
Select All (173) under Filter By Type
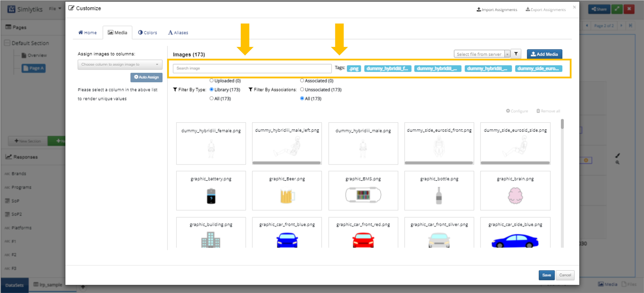pos(211,98)
